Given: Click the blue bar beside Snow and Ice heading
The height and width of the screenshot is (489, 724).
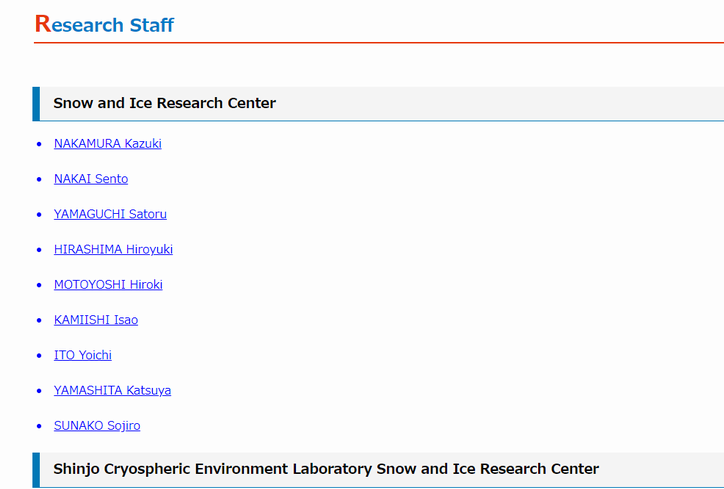Looking at the screenshot, I should coord(36,104).
